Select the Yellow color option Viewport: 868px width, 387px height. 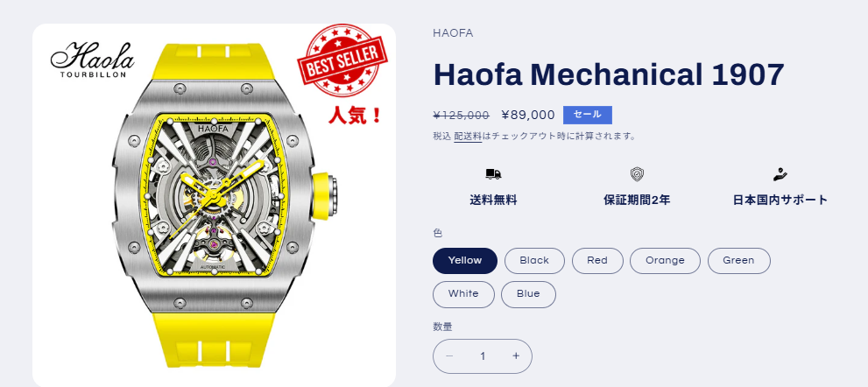click(x=465, y=261)
